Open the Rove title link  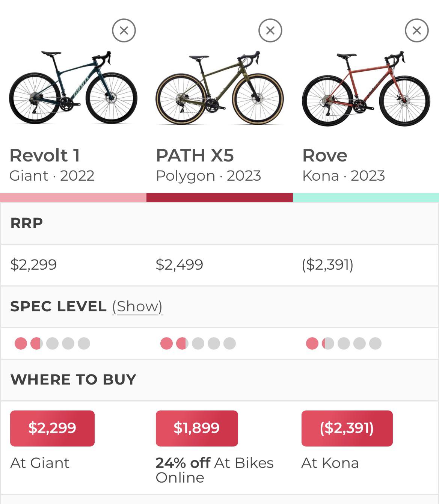pyautogui.click(x=325, y=155)
